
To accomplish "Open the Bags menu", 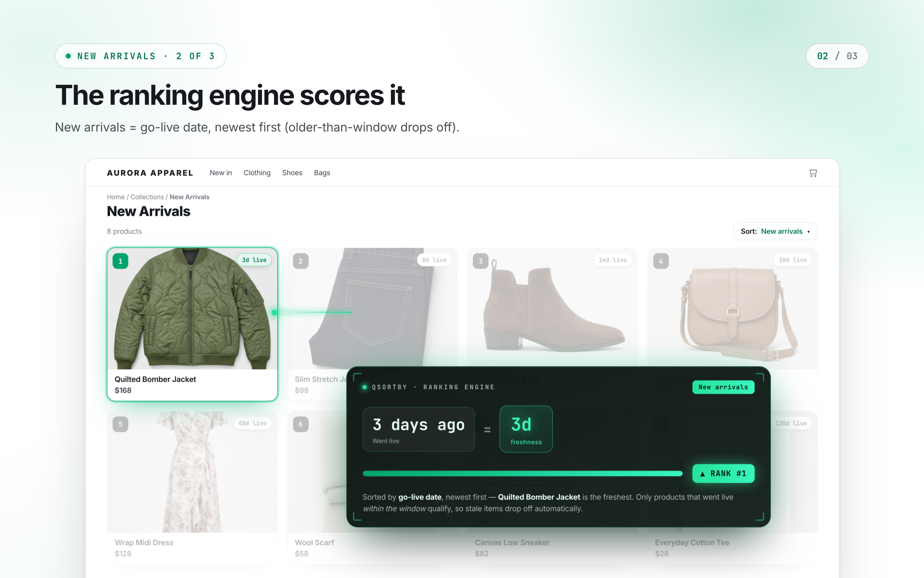I will pyautogui.click(x=322, y=173).
